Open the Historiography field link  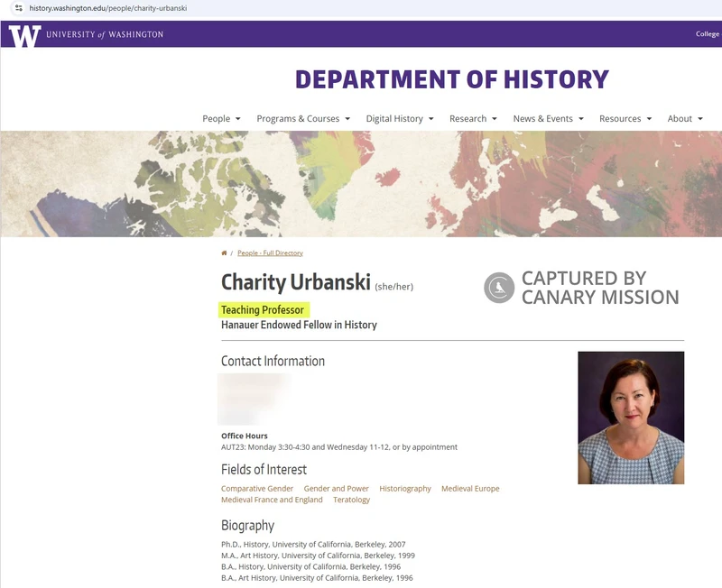(x=405, y=489)
